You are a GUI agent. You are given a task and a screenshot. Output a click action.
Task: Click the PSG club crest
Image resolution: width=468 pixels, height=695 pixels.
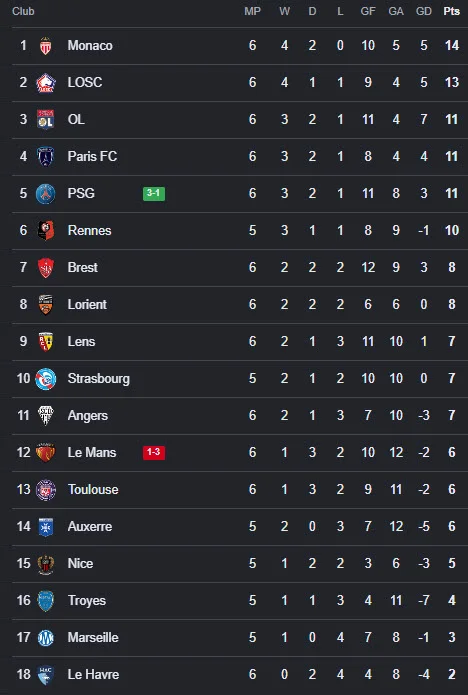[46, 194]
